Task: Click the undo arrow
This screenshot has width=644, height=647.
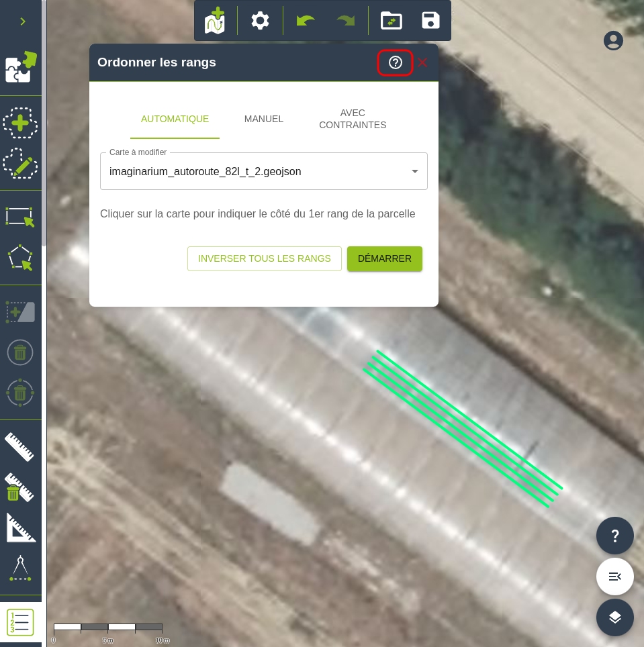Action: pyautogui.click(x=306, y=20)
